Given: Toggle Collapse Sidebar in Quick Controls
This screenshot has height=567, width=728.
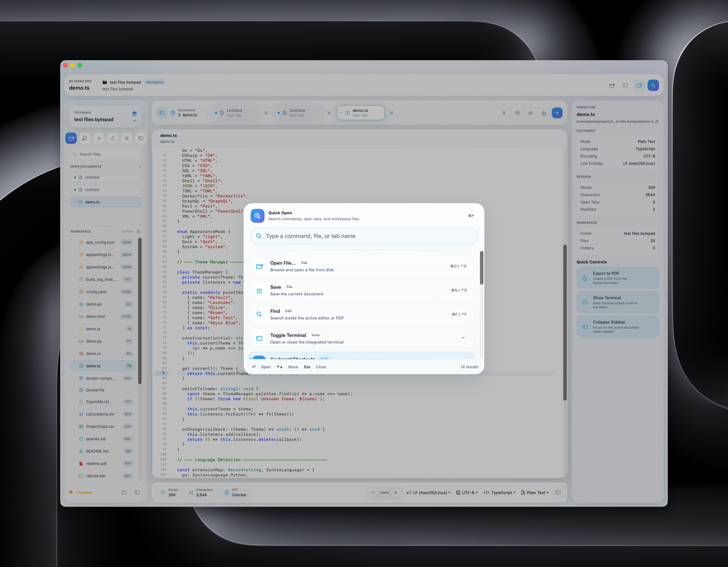Looking at the screenshot, I should 617,326.
